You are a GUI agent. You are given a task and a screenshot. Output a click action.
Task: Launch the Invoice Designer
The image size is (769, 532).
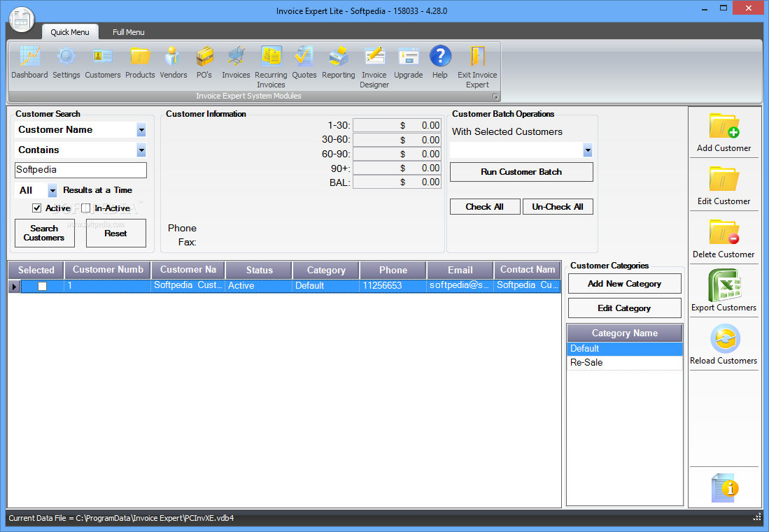click(374, 66)
